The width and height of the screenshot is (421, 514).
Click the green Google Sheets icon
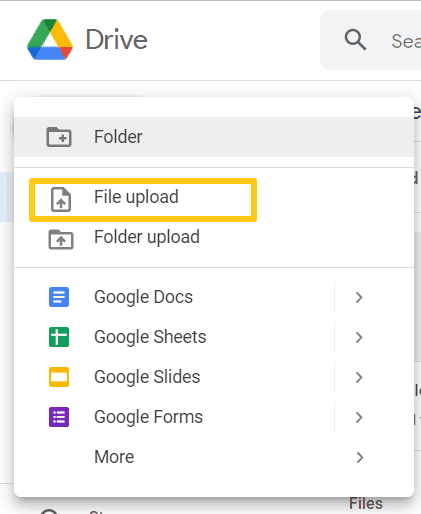[59, 337]
